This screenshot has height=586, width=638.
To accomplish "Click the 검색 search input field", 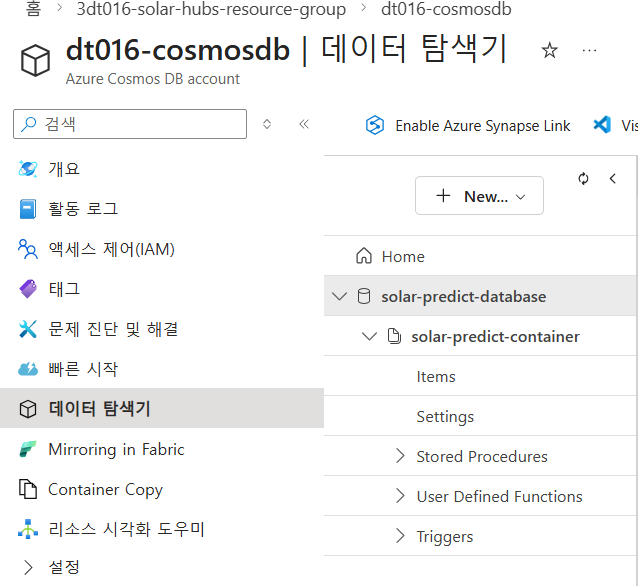I will pos(140,124).
